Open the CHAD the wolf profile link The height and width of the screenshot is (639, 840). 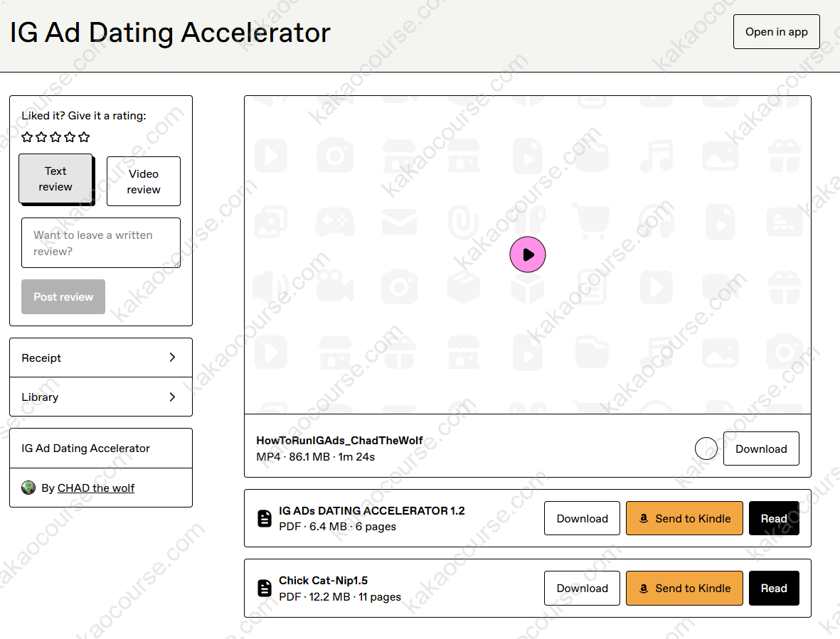click(95, 488)
